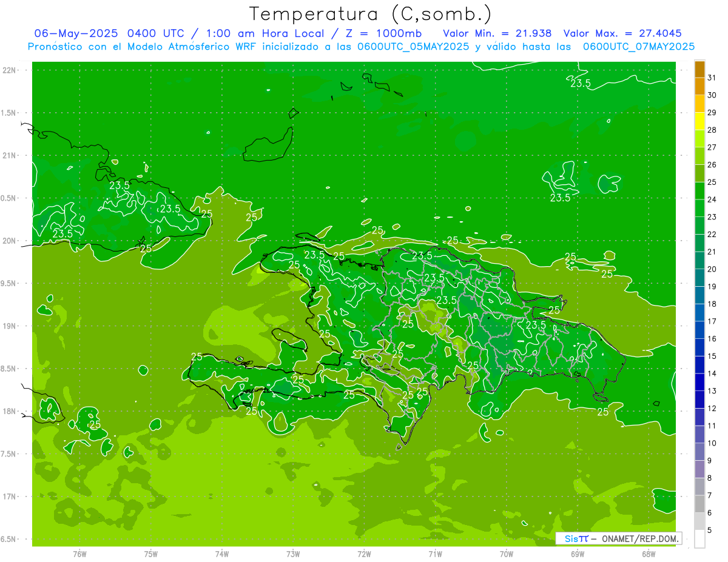Pick the purple legend swatch between 9 and 10

pos(699,452)
